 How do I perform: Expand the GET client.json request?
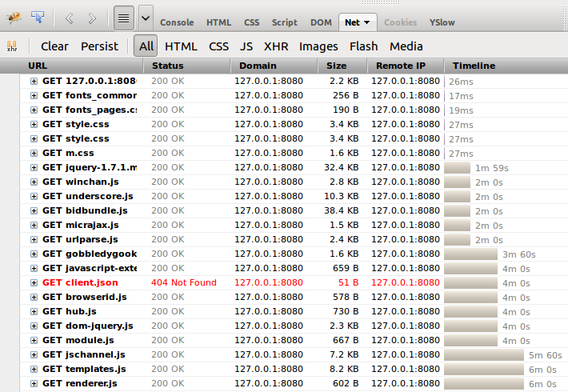coord(34,282)
